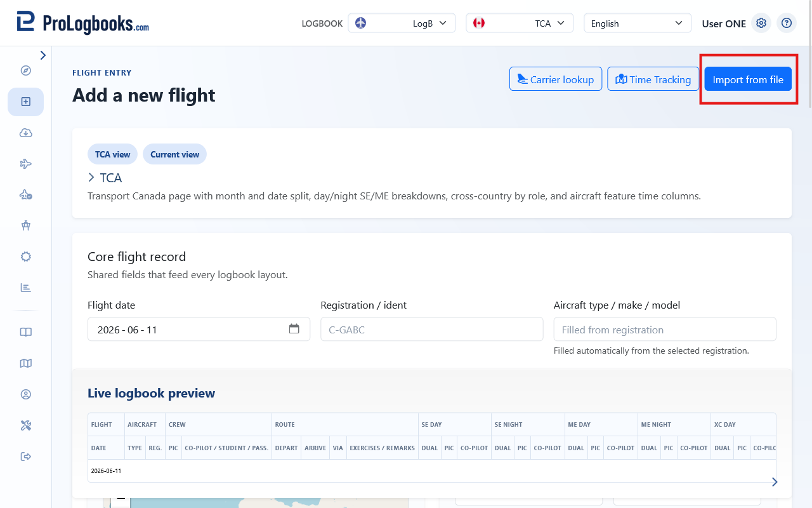Open the compass dashboard sidebar icon

[x=25, y=70]
